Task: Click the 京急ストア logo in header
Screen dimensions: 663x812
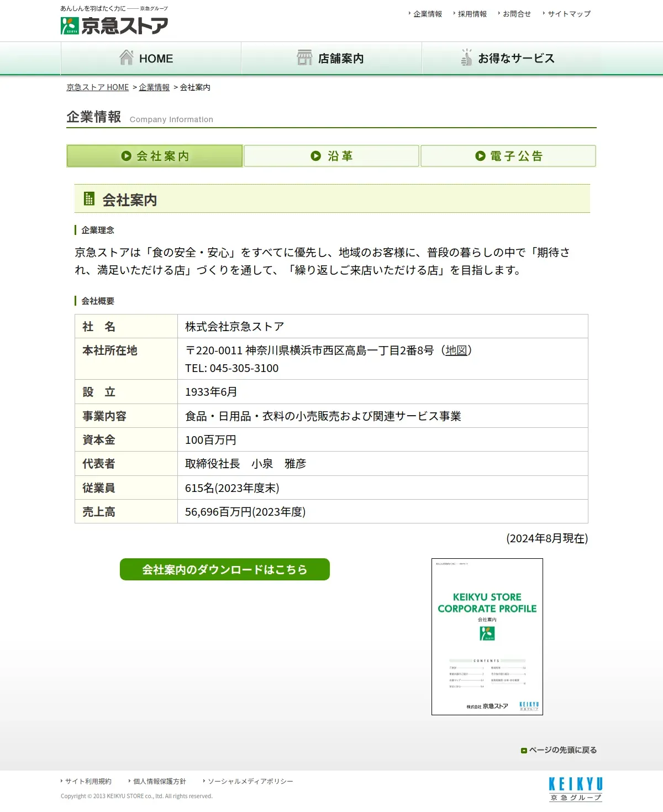Action: tap(114, 25)
